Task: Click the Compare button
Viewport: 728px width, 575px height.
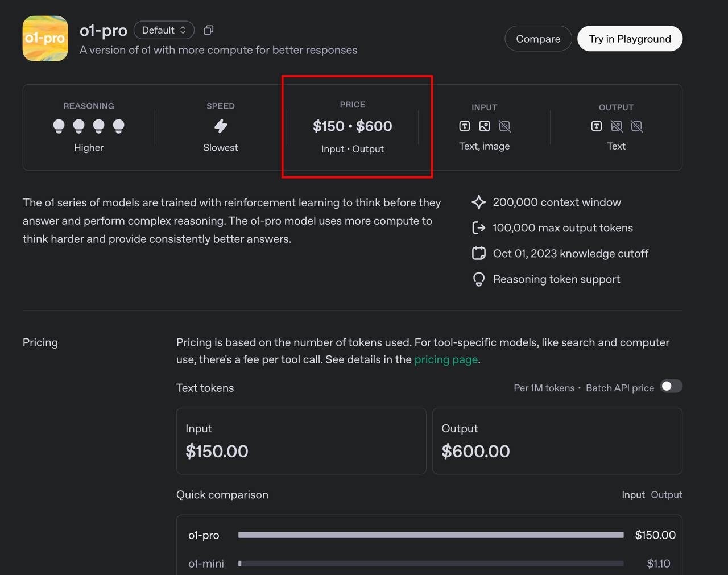Action: coord(538,39)
